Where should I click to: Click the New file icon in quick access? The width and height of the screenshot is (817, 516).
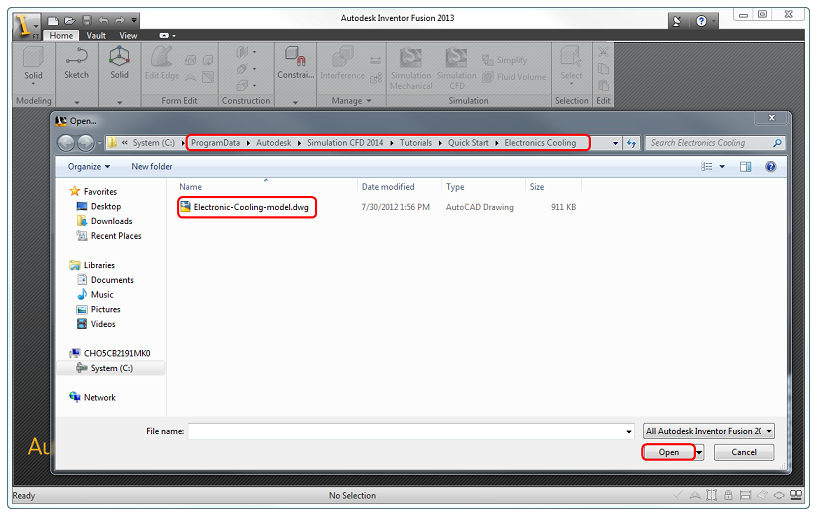coord(53,21)
